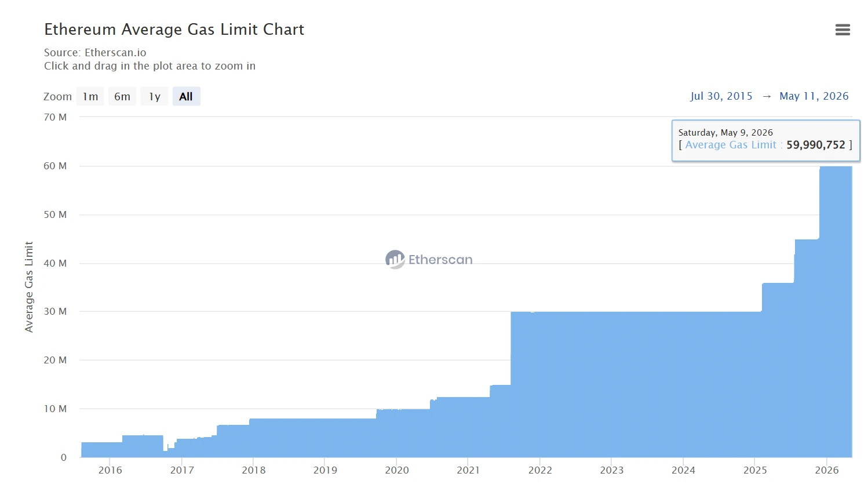Screen dimensions: 868x484
Task: Edit the May 11, 2026 end date
Action: coord(814,96)
